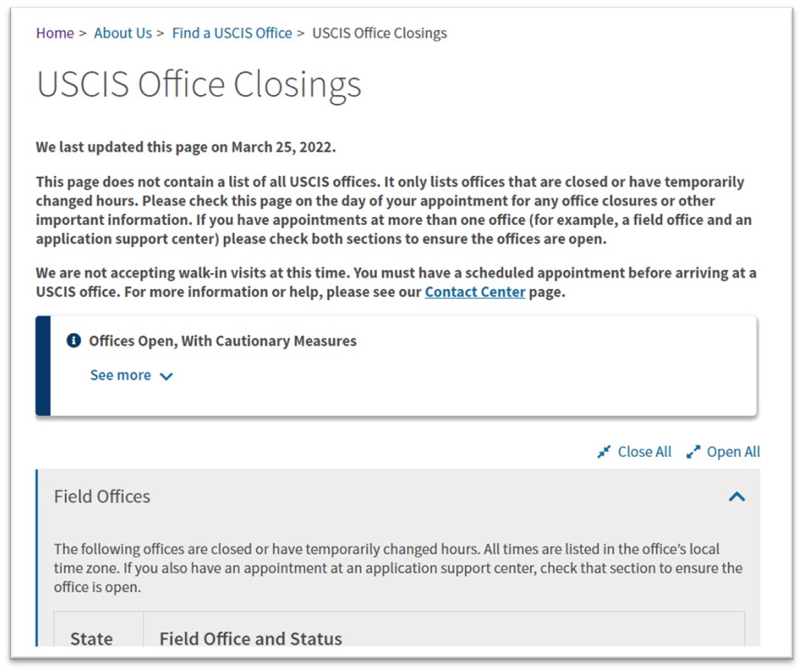
Task: Click the up chevron in Field Offices
Action: 736,497
